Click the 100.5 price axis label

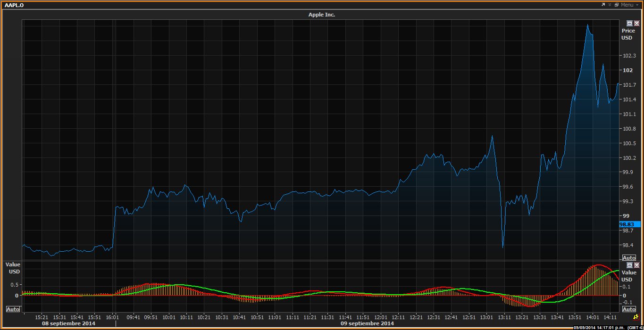point(629,143)
